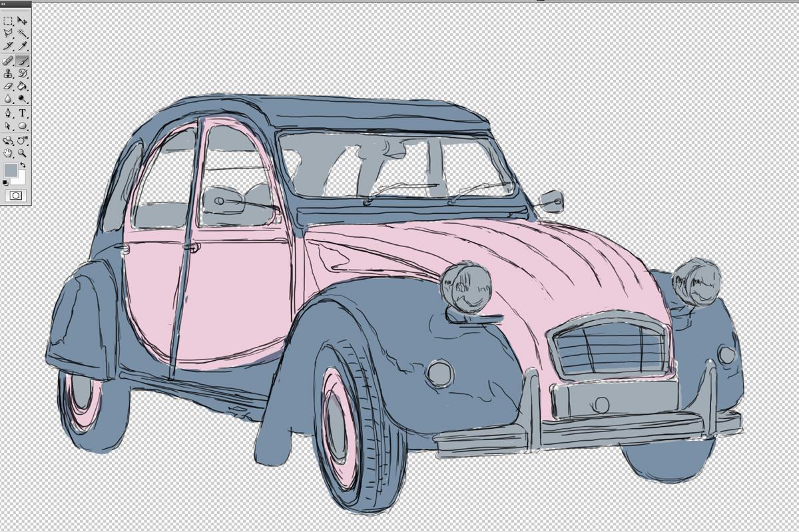Select the 3D Orbit camera tool
The width and height of the screenshot is (799, 532).
22,141
